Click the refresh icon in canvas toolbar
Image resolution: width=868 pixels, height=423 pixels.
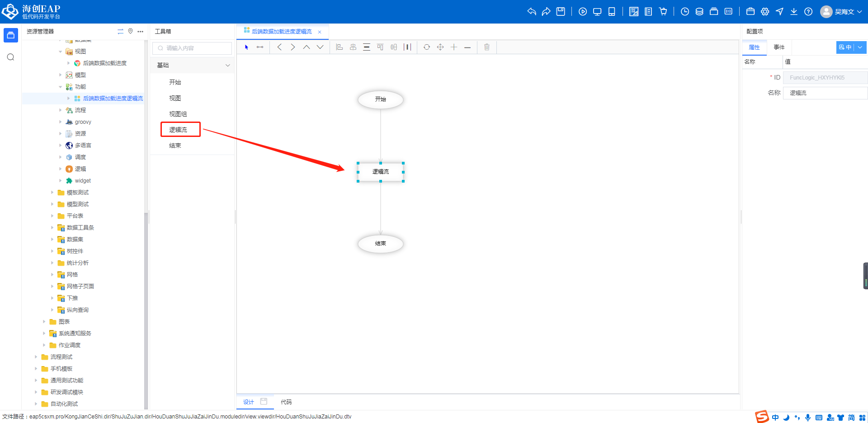pos(426,47)
